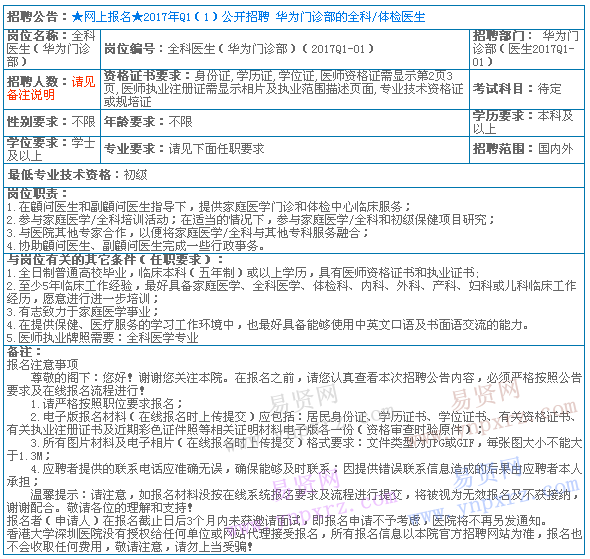Viewport: 590px width, 559px height.
Task: Click note 3 about JPG或GIF format
Action: coord(294,449)
